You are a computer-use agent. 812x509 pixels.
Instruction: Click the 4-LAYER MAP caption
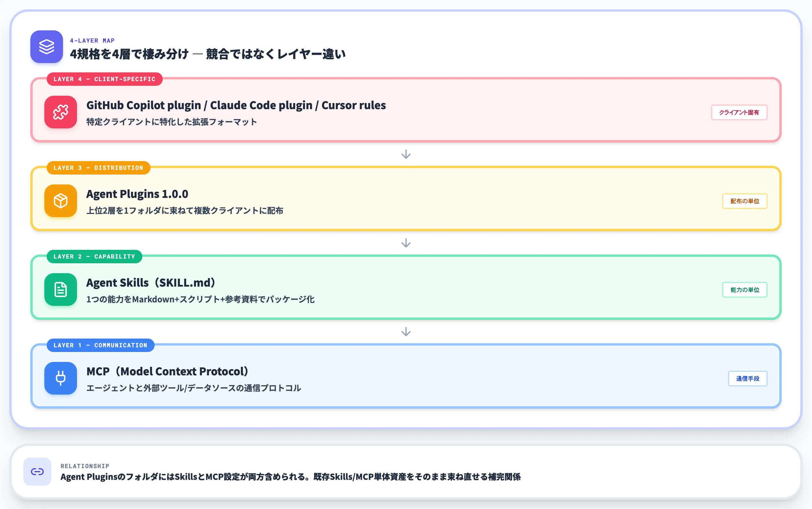[92, 41]
